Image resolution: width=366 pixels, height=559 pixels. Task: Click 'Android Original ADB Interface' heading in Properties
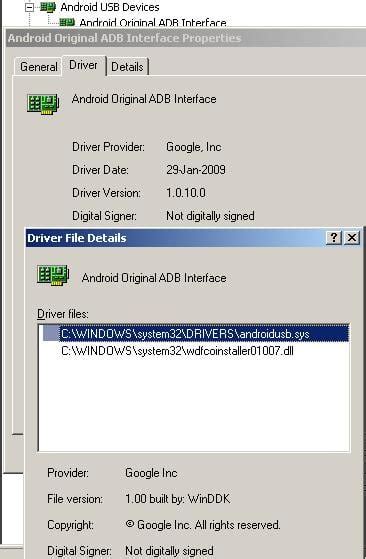(x=144, y=99)
